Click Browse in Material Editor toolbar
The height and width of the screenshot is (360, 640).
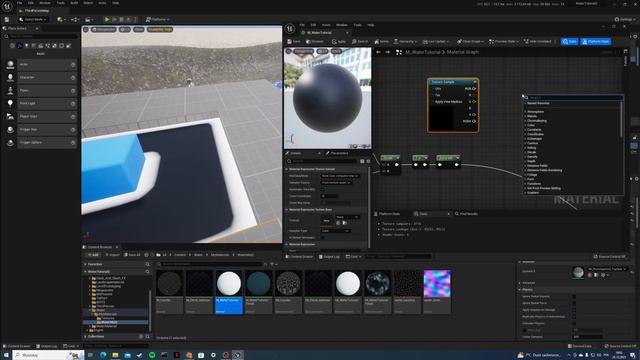click(x=315, y=41)
